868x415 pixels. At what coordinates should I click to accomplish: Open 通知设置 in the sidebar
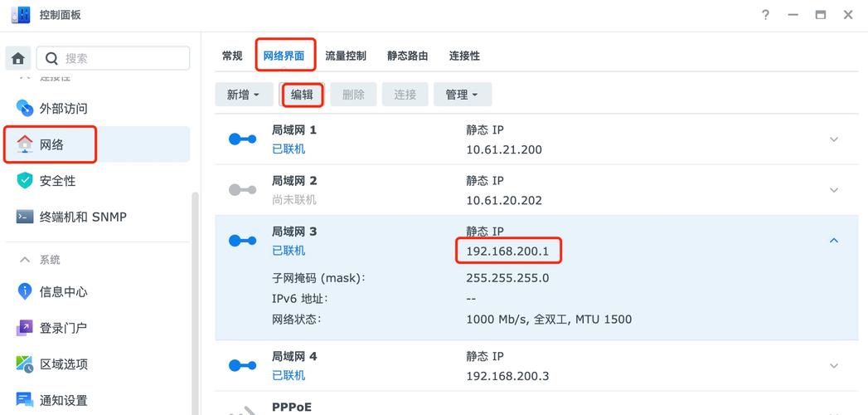(98, 400)
